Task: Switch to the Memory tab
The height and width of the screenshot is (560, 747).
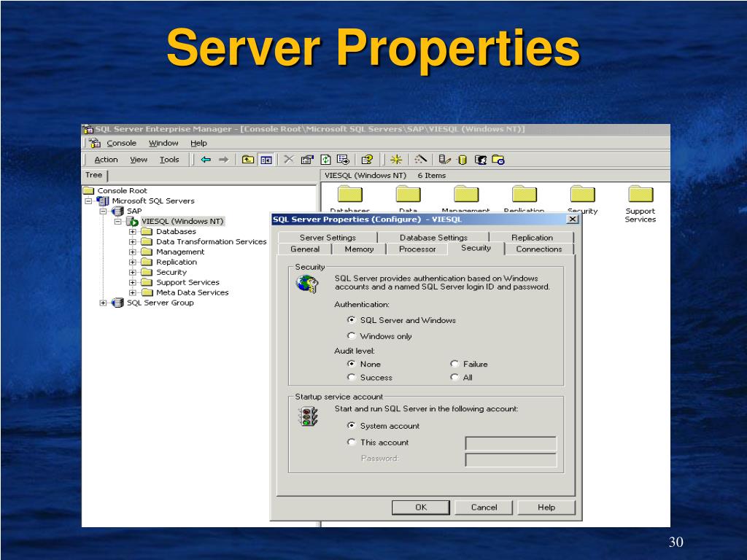Action: pyautogui.click(x=359, y=249)
